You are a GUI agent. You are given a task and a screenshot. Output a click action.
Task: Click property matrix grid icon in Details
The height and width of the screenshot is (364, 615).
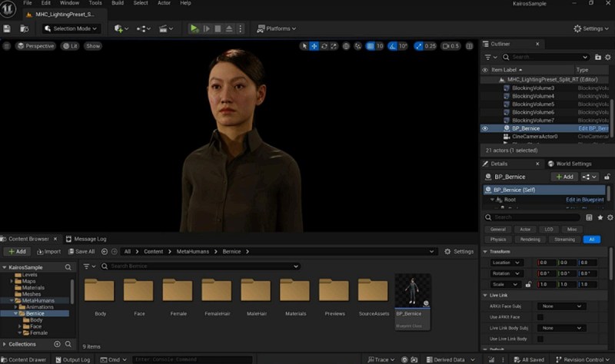tap(589, 217)
